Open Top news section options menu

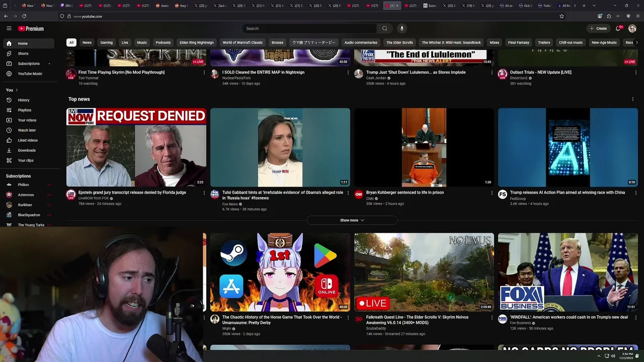pyautogui.click(x=633, y=100)
